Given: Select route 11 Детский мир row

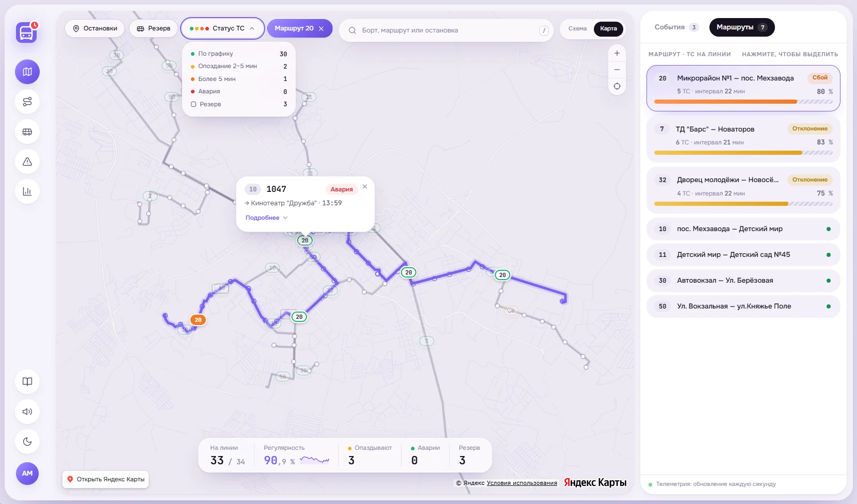Looking at the screenshot, I should [x=743, y=255].
